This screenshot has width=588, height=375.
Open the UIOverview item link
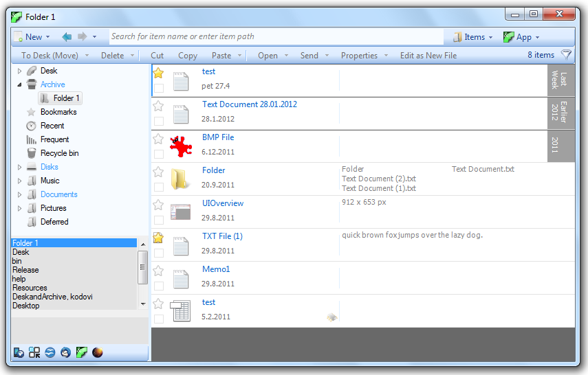click(x=223, y=203)
